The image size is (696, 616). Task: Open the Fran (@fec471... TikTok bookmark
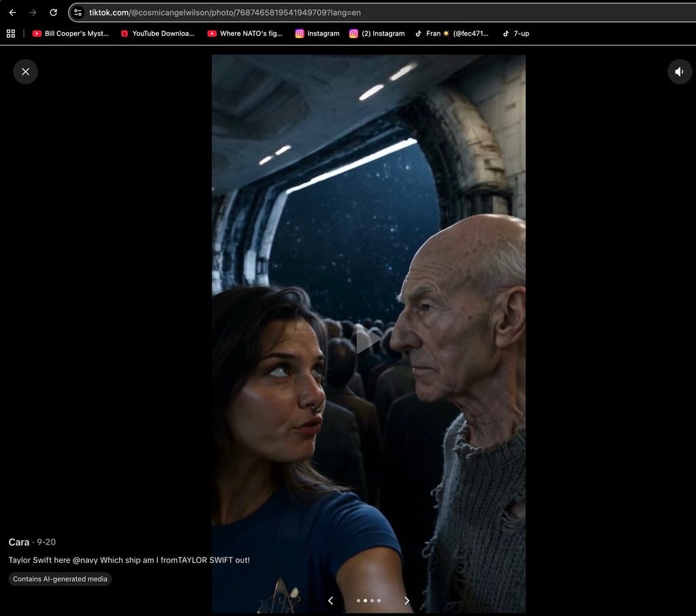click(452, 33)
